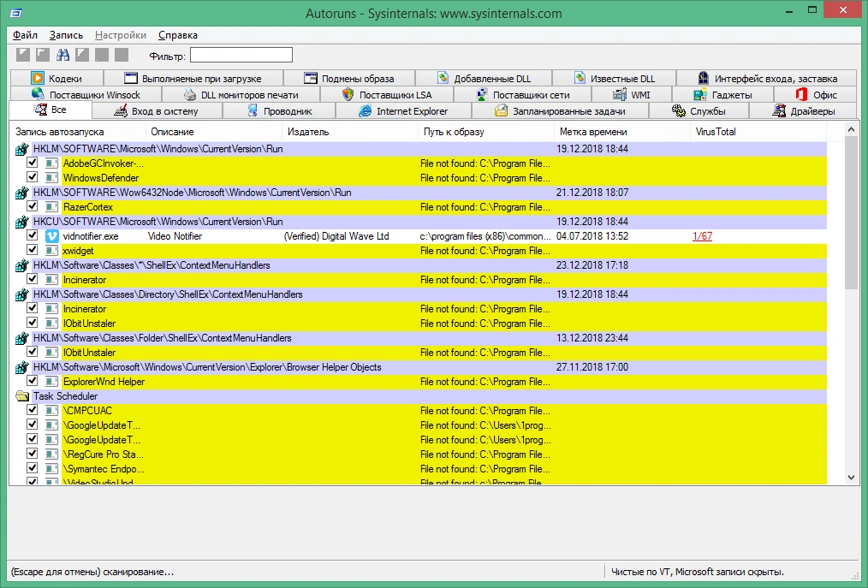The height and width of the screenshot is (588, 868).
Task: Sort by Запись автозапуска column header
Action: [x=78, y=132]
